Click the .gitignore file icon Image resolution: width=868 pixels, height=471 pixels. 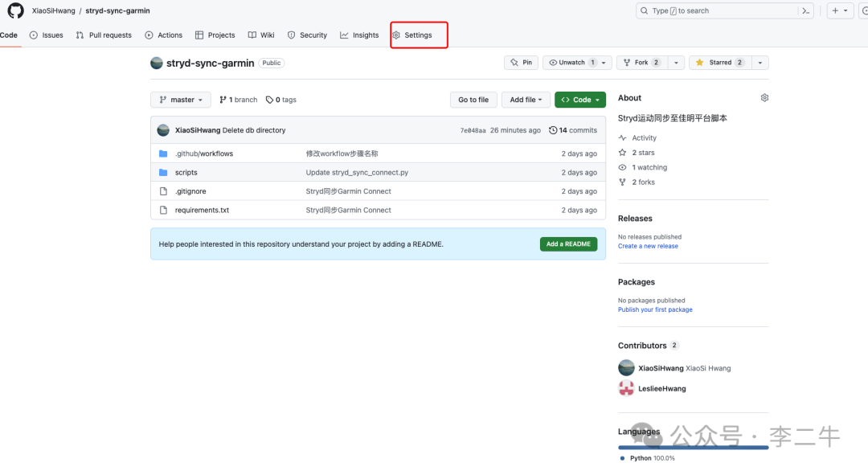163,191
